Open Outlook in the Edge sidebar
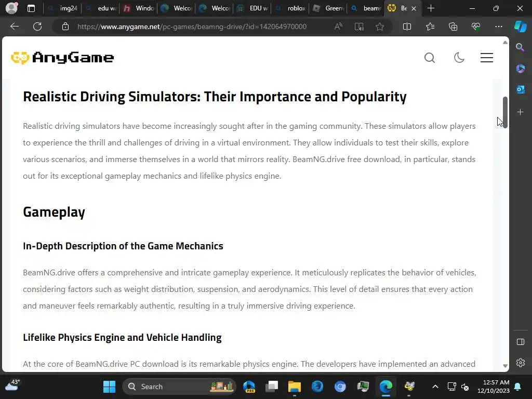532x399 pixels. (521, 89)
